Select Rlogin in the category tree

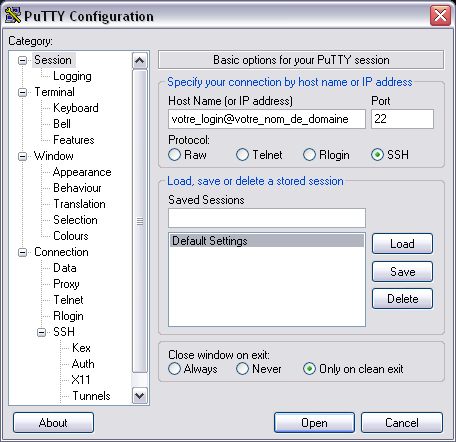[x=68, y=316]
